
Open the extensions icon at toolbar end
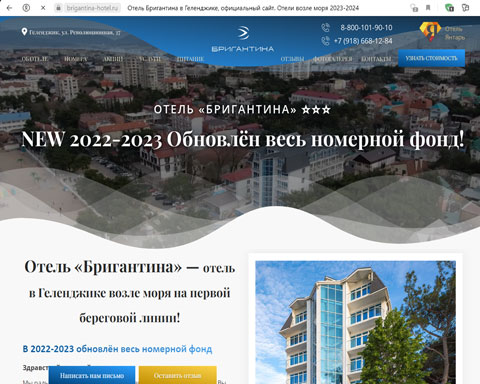coord(466,8)
